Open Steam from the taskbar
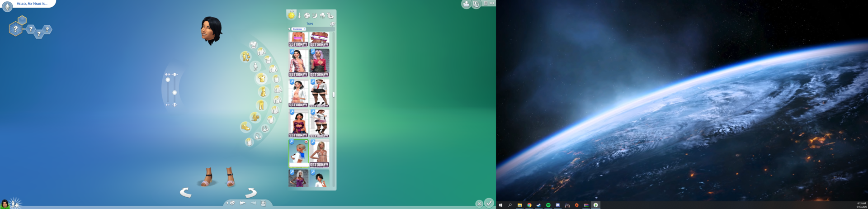The image size is (868, 209). (538, 205)
